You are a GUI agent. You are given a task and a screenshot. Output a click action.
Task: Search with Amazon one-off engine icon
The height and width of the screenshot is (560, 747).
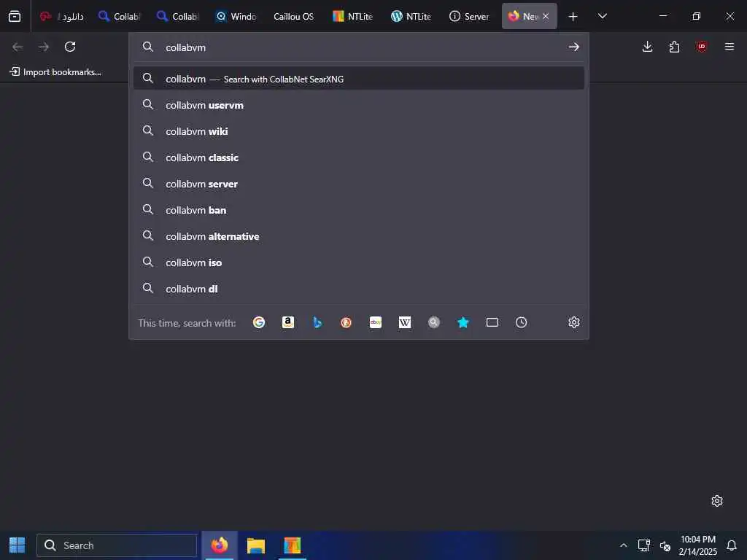tap(287, 322)
